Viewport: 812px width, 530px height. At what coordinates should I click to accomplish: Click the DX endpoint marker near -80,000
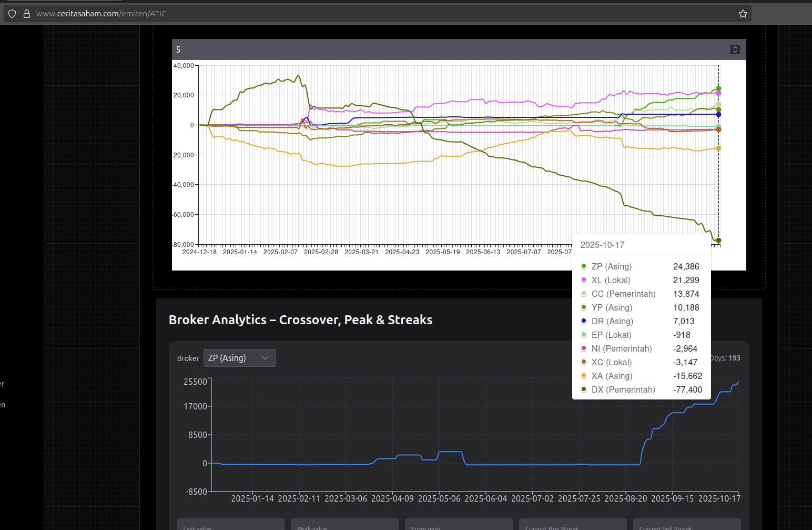click(x=718, y=241)
